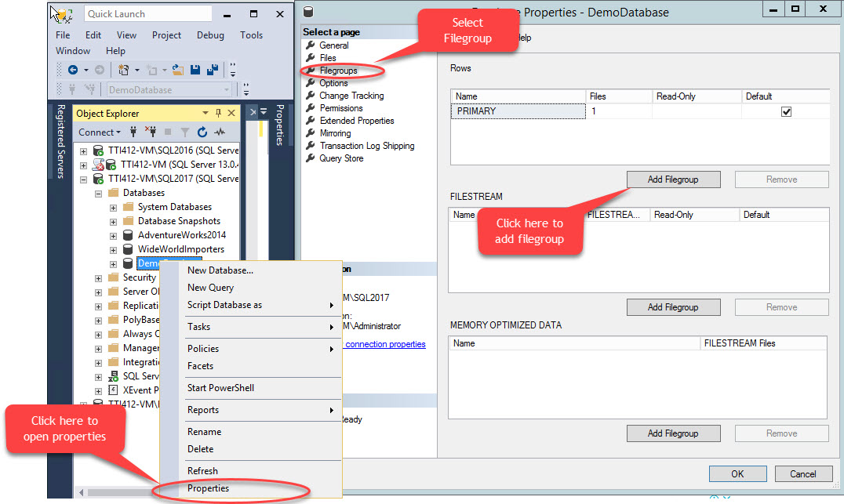
Task: Pin the Object Explorer panel
Action: (218, 113)
